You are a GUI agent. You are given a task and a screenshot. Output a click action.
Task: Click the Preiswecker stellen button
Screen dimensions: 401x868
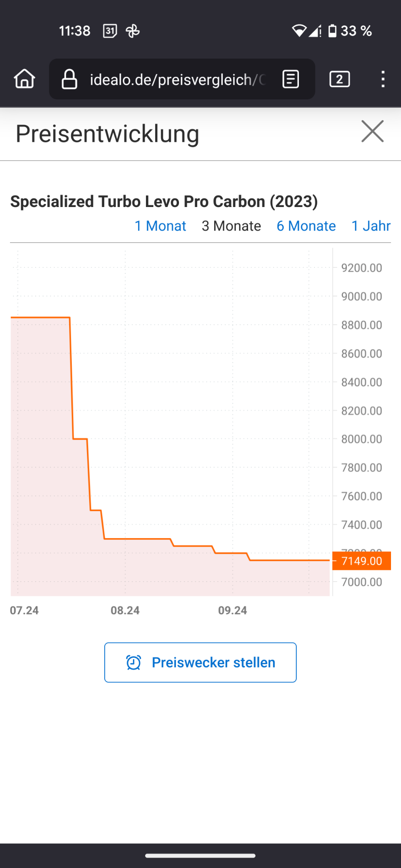[x=200, y=662]
